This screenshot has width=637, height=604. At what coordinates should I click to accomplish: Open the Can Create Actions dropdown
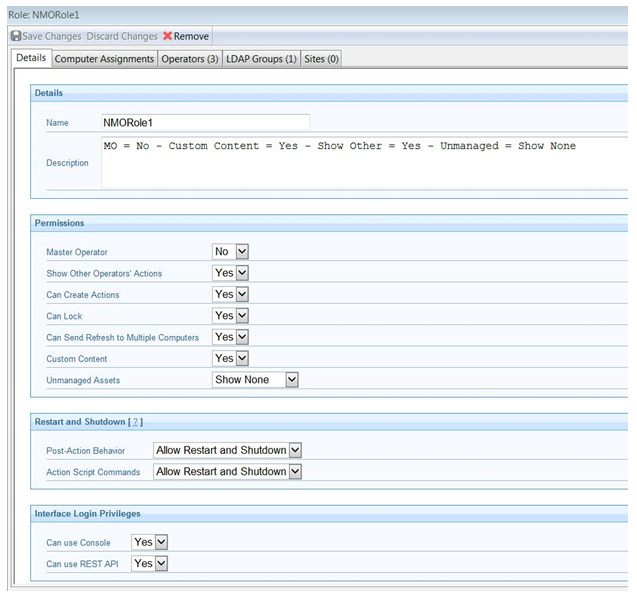pyautogui.click(x=230, y=294)
